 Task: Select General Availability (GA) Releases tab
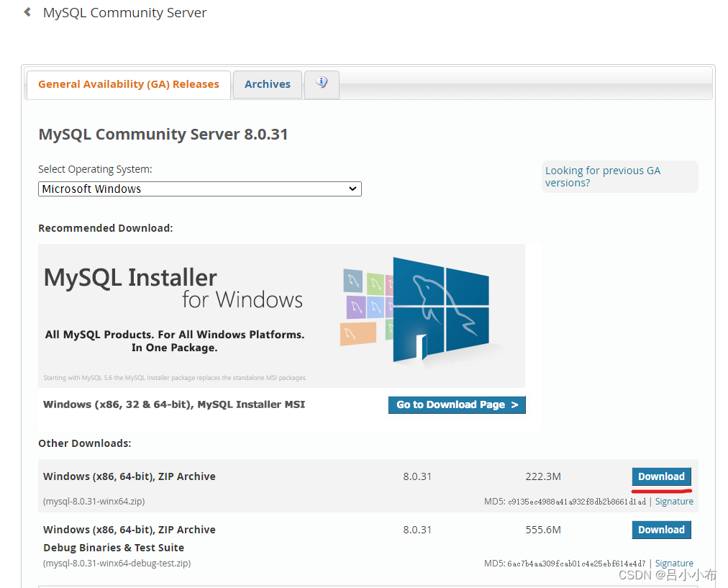[x=129, y=84]
